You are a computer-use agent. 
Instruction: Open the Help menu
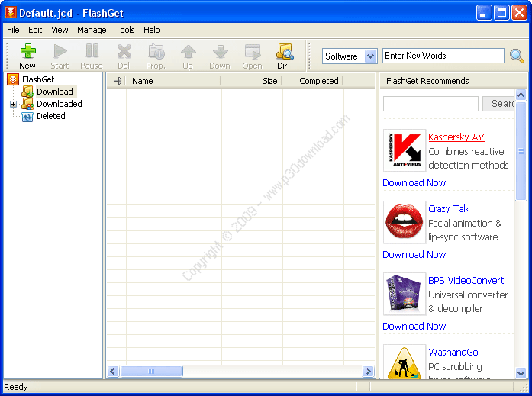tap(151, 30)
